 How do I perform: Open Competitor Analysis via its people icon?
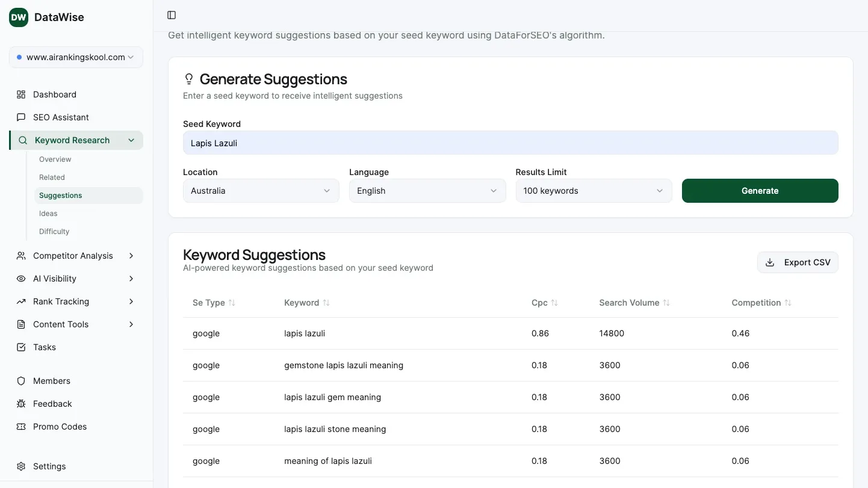[20, 256]
